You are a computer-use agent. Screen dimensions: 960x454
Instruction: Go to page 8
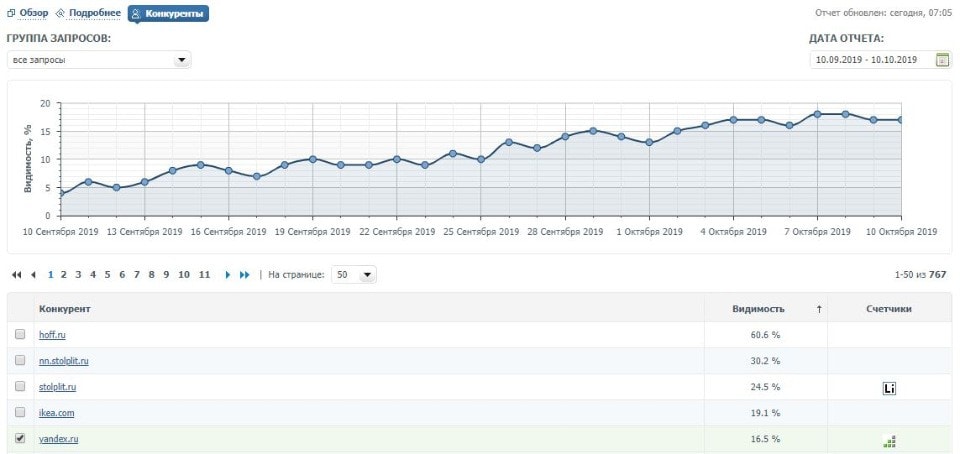click(x=151, y=275)
